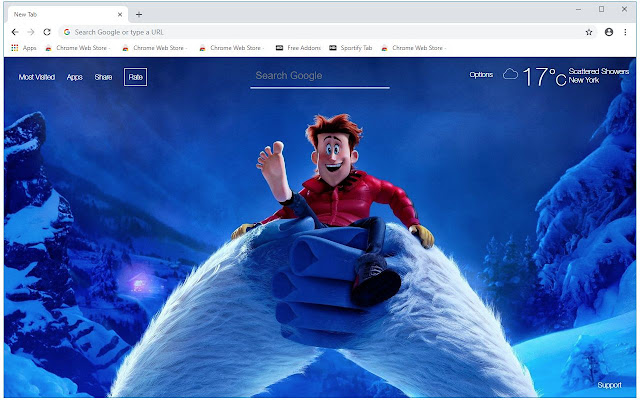Open the first Chrome Web Store bookmark

tap(78, 48)
